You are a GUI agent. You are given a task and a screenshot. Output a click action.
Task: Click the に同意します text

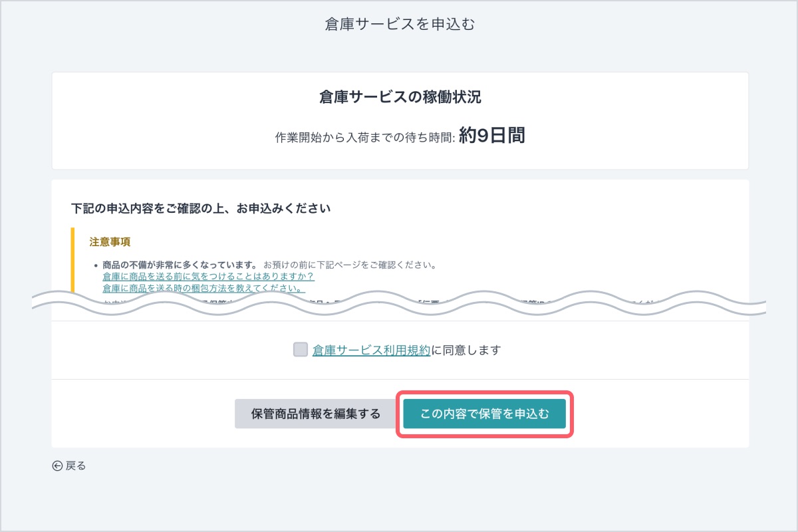(x=465, y=350)
